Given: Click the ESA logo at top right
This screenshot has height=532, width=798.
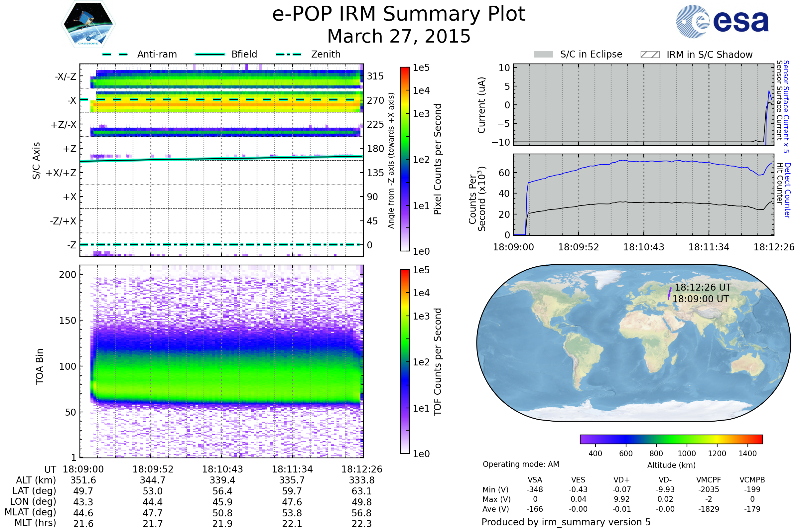Looking at the screenshot, I should pyautogui.click(x=722, y=22).
